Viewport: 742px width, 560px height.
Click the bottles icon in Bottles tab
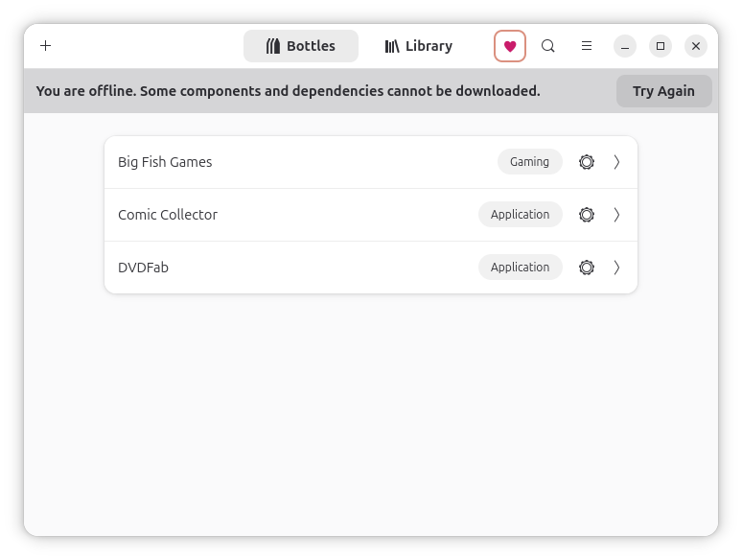[x=273, y=46]
